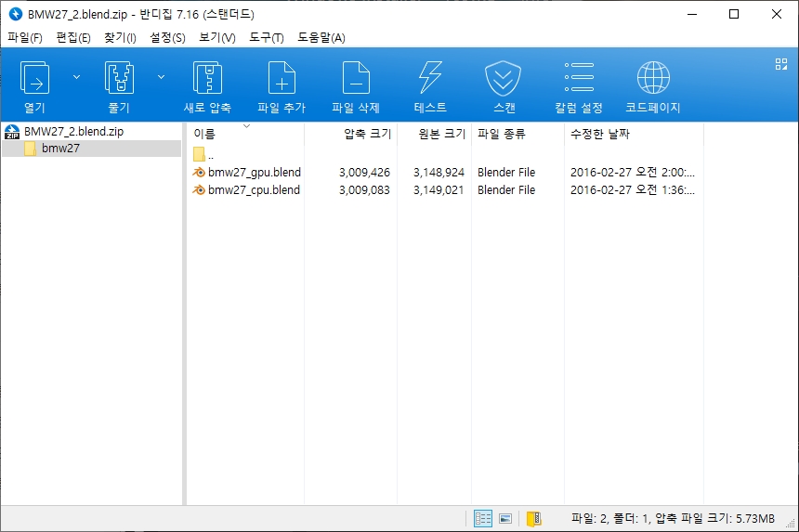Click the zip icon beside BMW27_2.blend.zip

[12, 132]
